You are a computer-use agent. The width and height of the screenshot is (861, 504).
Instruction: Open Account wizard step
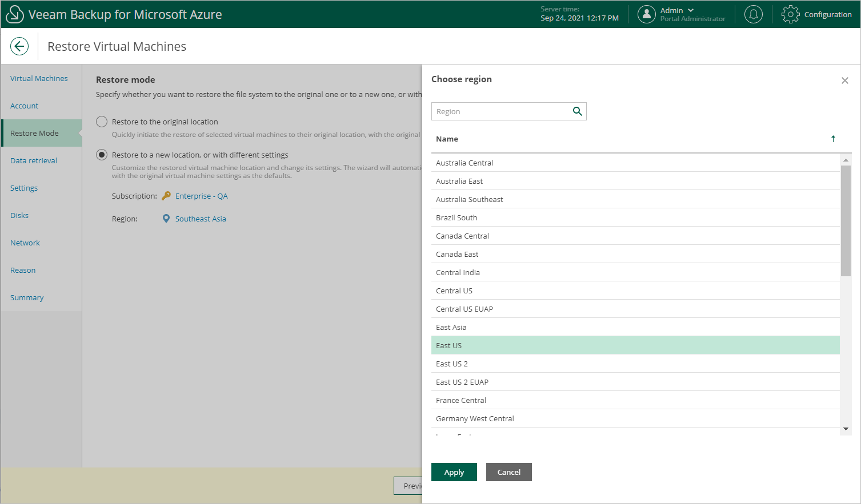click(x=24, y=106)
